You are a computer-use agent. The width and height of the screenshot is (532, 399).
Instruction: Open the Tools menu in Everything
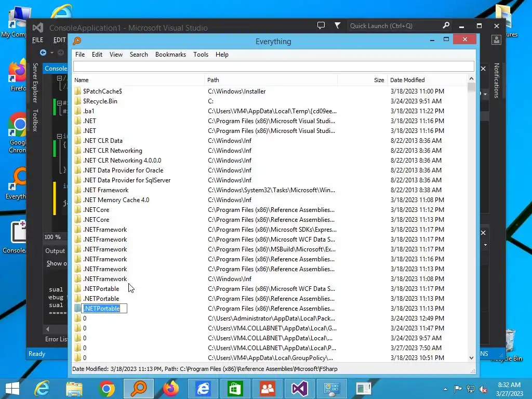(x=201, y=54)
